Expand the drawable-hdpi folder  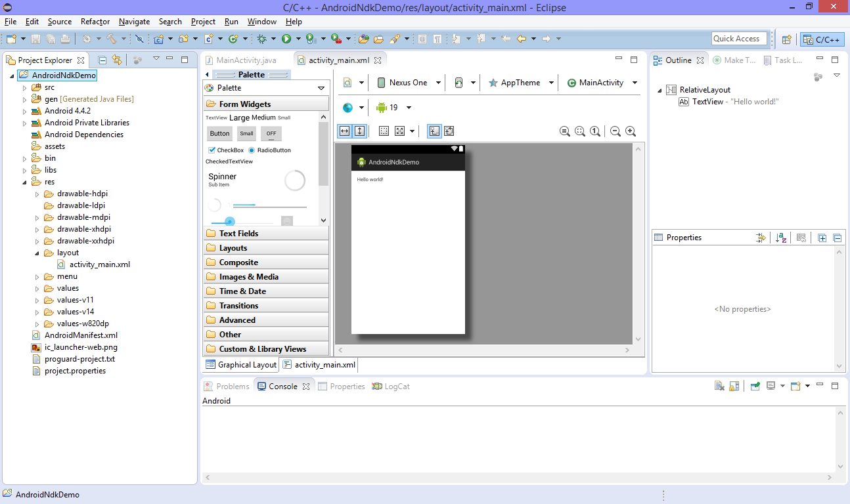[x=37, y=194]
